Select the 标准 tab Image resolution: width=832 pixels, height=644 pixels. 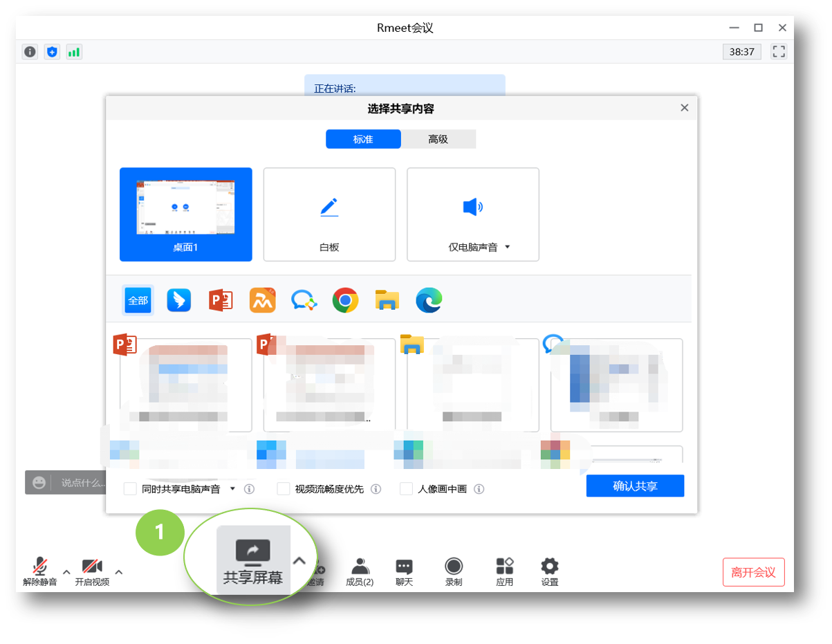363,139
